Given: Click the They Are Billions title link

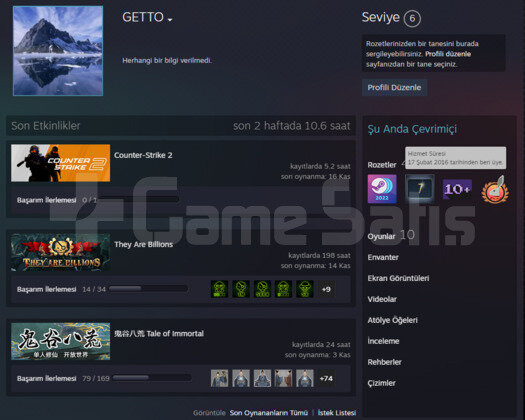Looking at the screenshot, I should [x=143, y=244].
